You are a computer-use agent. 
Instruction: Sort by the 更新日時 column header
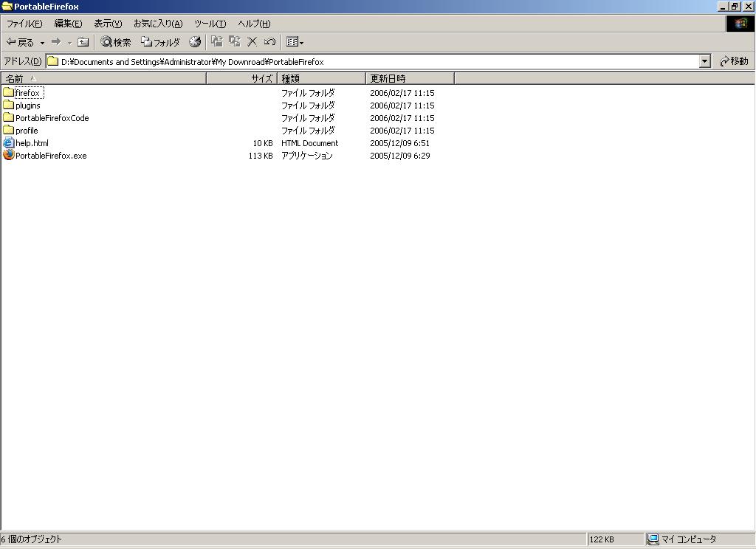pyautogui.click(x=410, y=78)
